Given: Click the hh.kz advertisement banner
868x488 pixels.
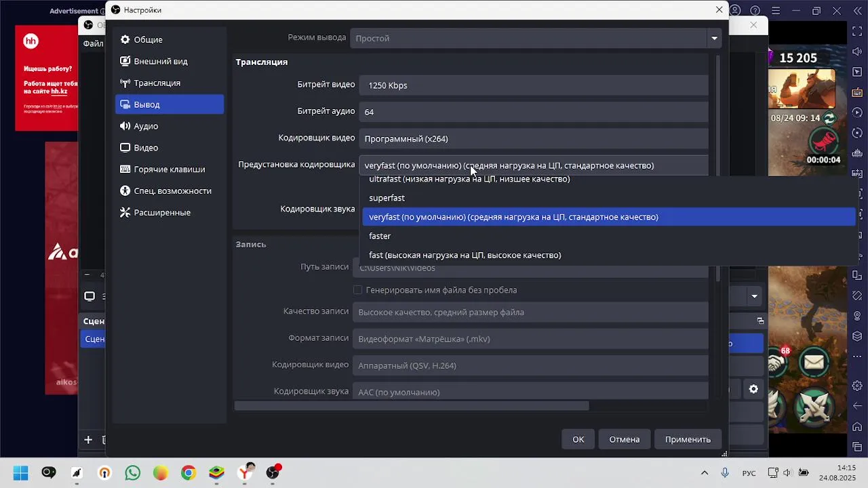Looking at the screenshot, I should 46,78.
